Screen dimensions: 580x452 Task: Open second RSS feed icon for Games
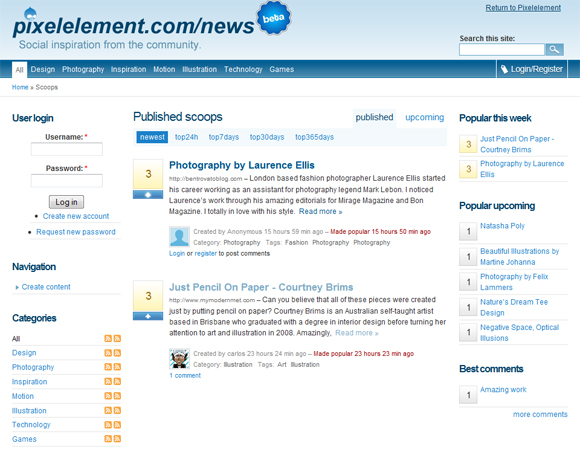click(x=117, y=439)
